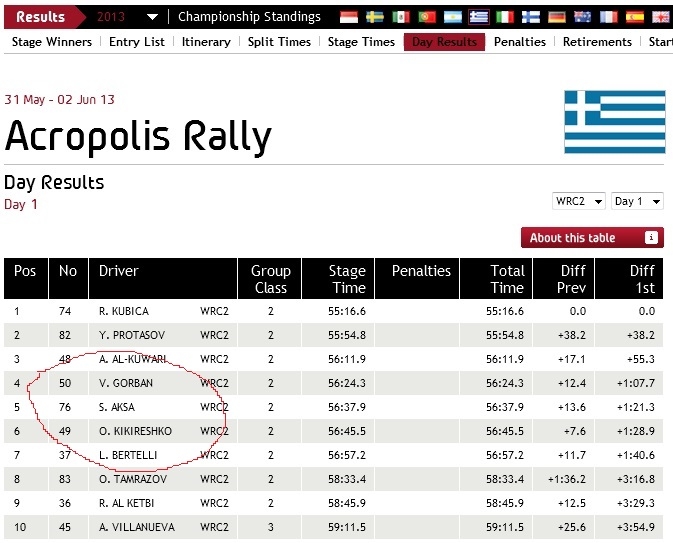Open the Portugal flag rally
This screenshot has width=673, height=543.
click(427, 17)
